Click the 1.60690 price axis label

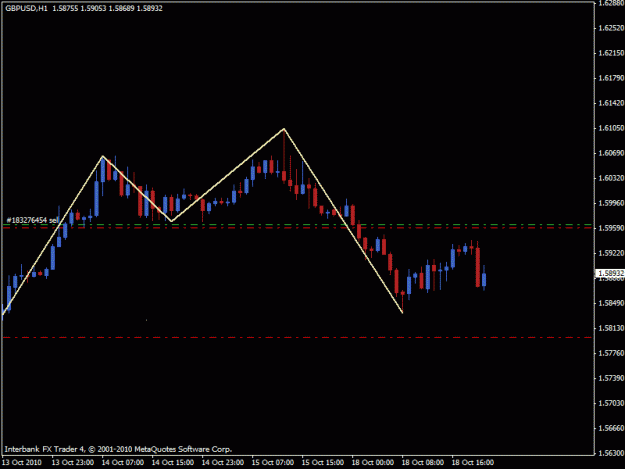(611, 153)
